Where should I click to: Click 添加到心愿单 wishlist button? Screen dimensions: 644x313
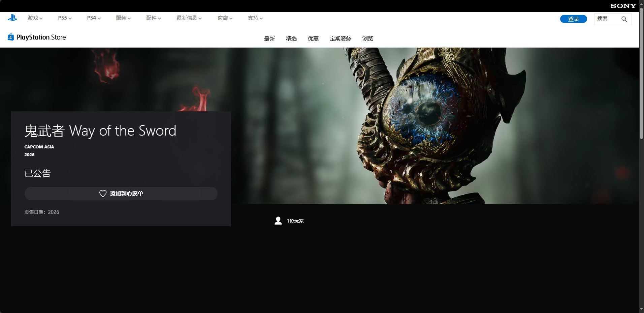point(121,194)
